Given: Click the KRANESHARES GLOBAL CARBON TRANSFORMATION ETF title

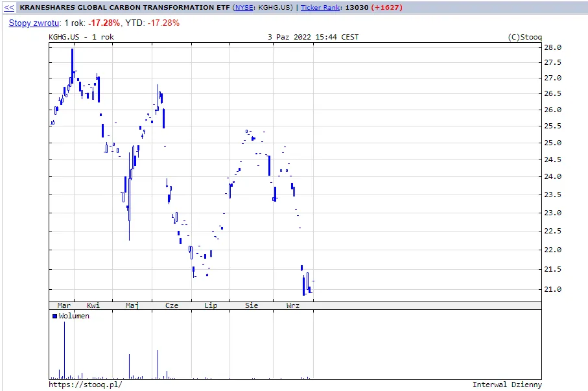Looking at the screenshot, I should pyautogui.click(x=124, y=8).
